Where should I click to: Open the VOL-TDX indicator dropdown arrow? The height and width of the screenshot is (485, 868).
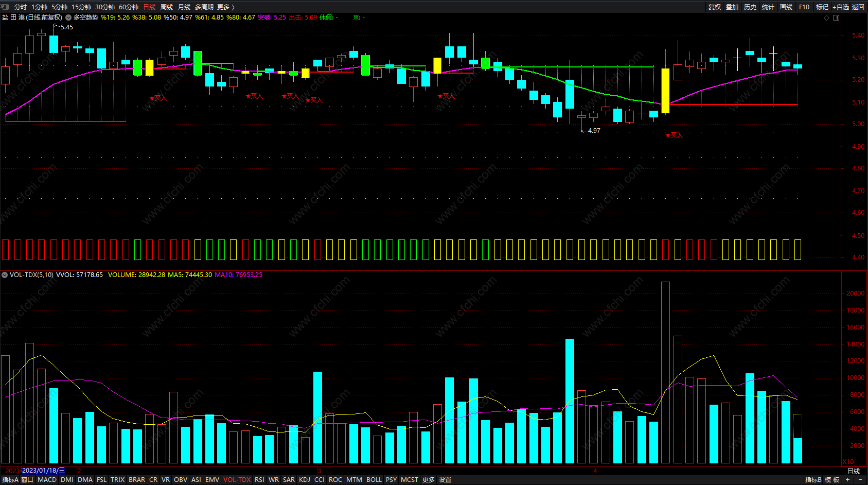coord(5,275)
